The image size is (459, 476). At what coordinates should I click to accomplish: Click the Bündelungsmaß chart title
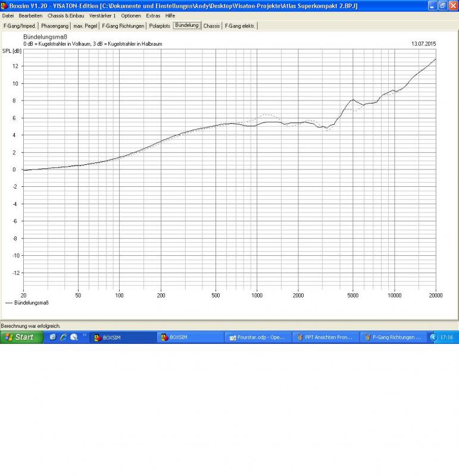(45, 37)
